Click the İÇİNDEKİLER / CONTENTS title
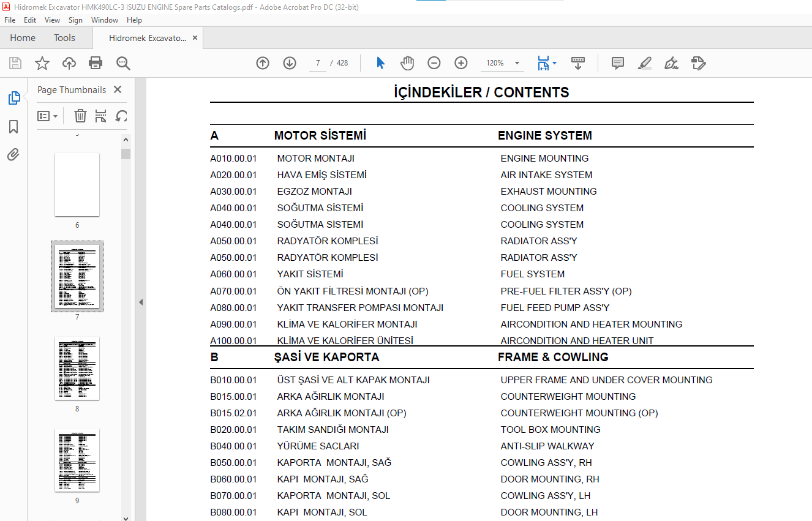The image size is (812, 521). tap(481, 92)
